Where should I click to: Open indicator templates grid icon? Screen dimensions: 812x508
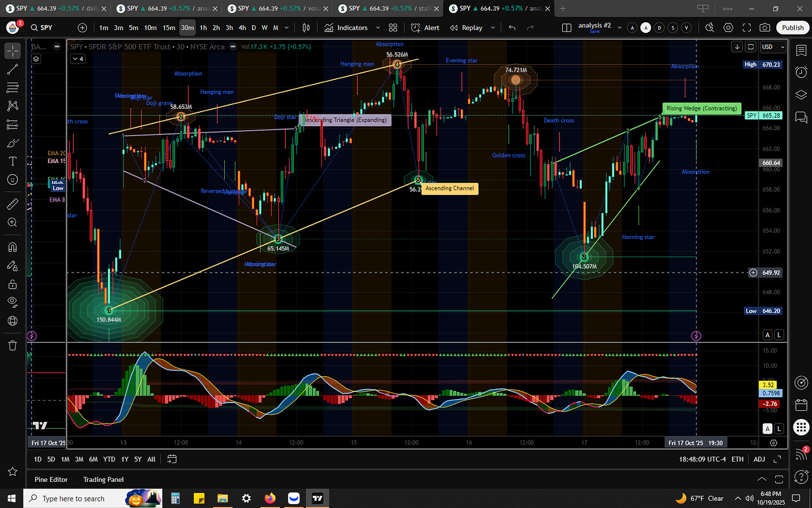[393, 28]
